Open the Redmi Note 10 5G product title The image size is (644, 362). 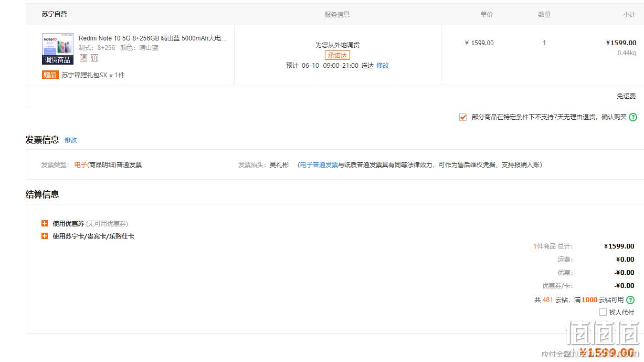(x=153, y=38)
